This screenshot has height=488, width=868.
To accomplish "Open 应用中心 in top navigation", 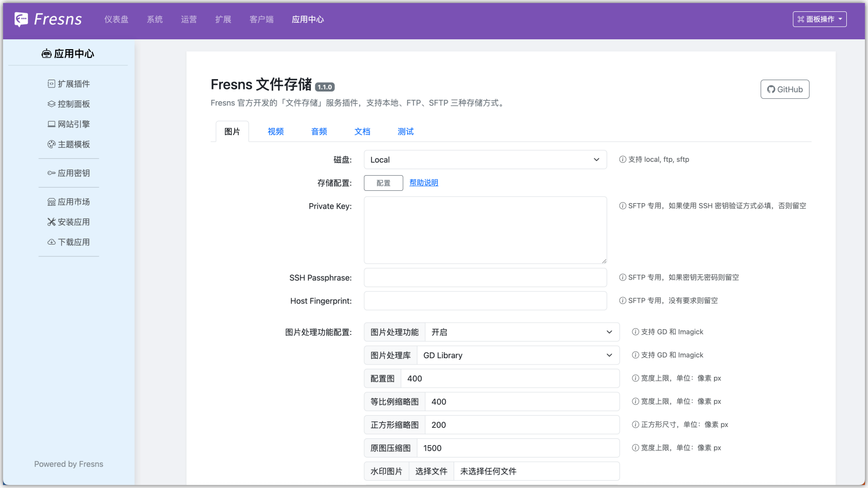I will 308,19.
